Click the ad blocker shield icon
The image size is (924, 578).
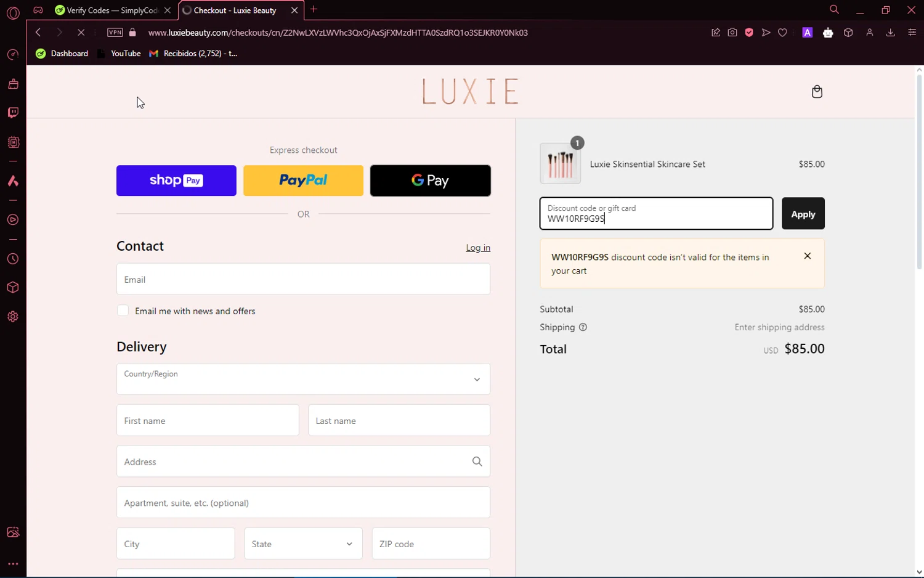coord(749,33)
